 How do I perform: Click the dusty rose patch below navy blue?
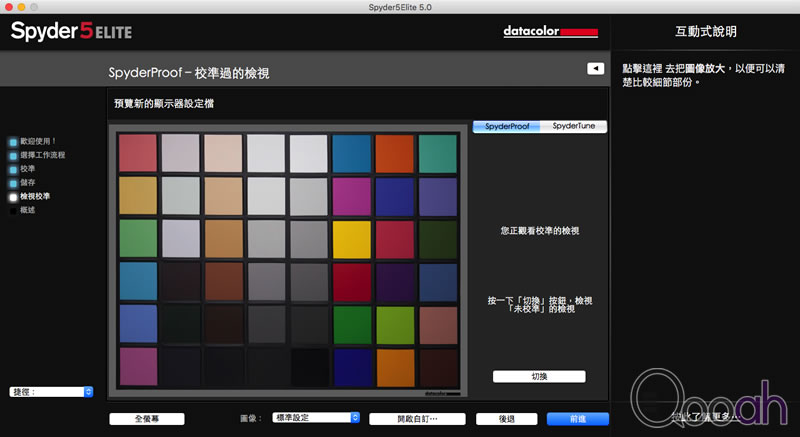(x=438, y=325)
